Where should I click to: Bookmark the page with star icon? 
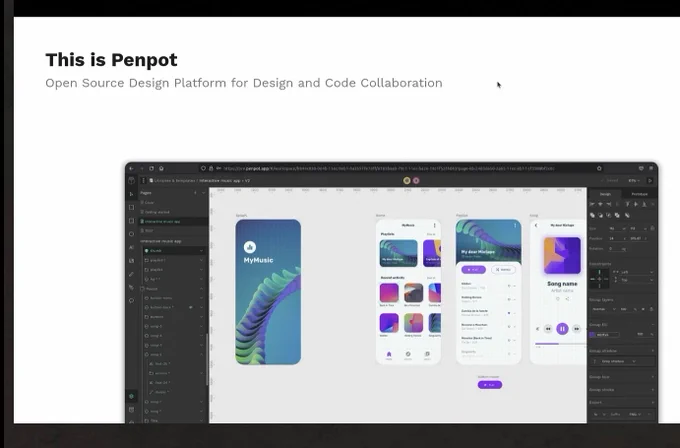point(599,168)
